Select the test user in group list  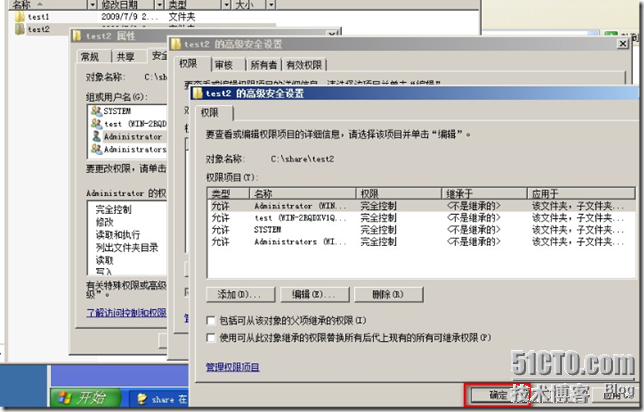click(x=128, y=123)
